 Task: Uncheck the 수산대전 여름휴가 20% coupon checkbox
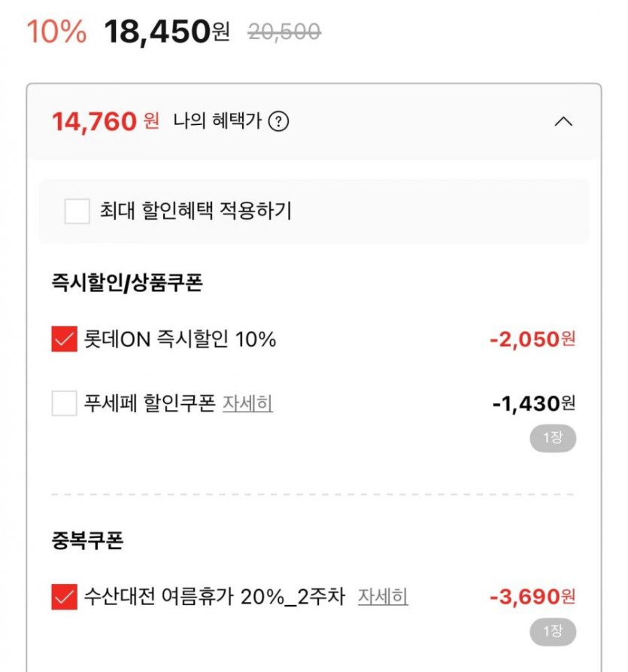coord(64,598)
